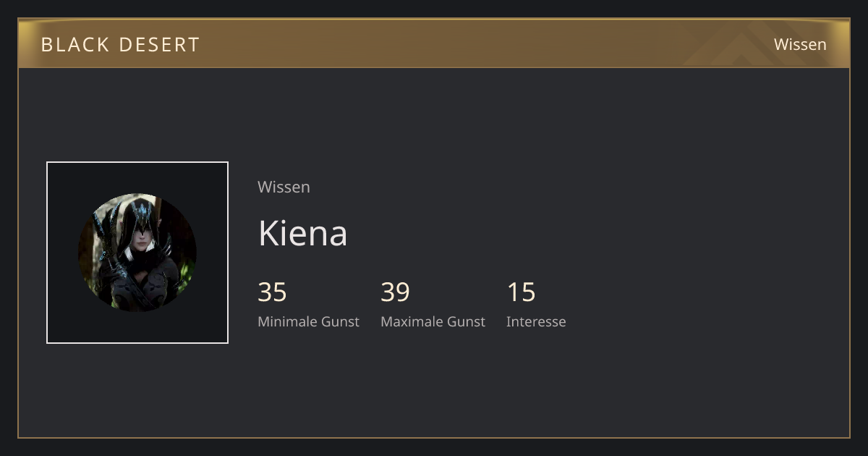868x456 pixels.
Task: Click the Interesse value 15
Action: (x=521, y=292)
